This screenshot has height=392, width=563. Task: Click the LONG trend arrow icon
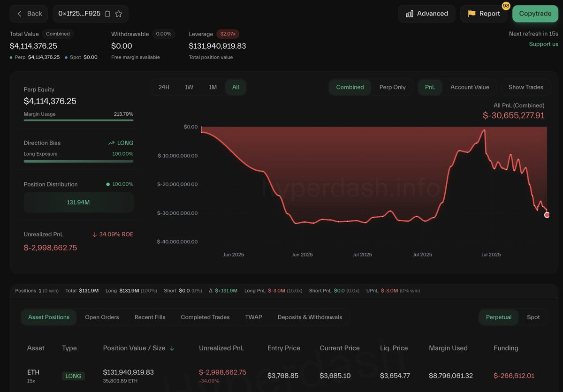pos(111,143)
